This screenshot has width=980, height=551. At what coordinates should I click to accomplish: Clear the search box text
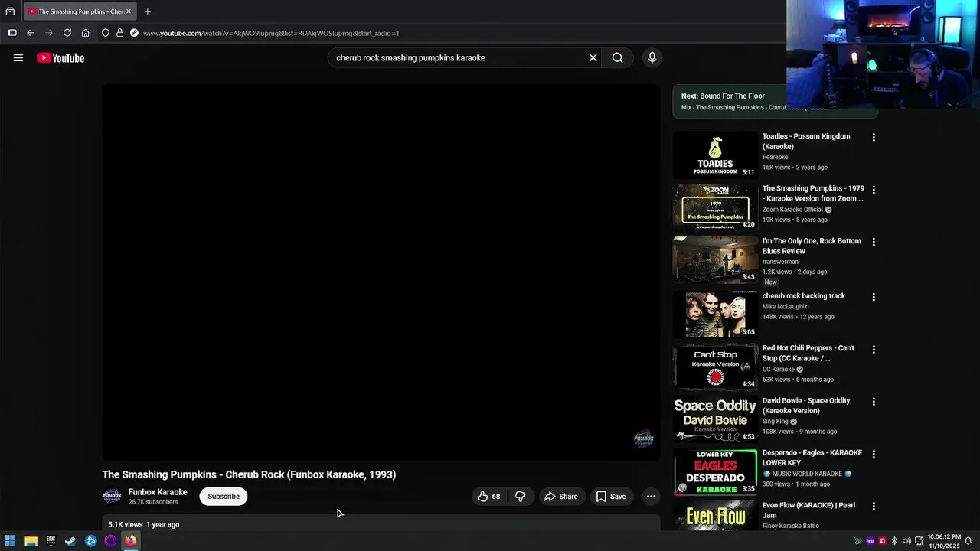click(x=593, y=57)
